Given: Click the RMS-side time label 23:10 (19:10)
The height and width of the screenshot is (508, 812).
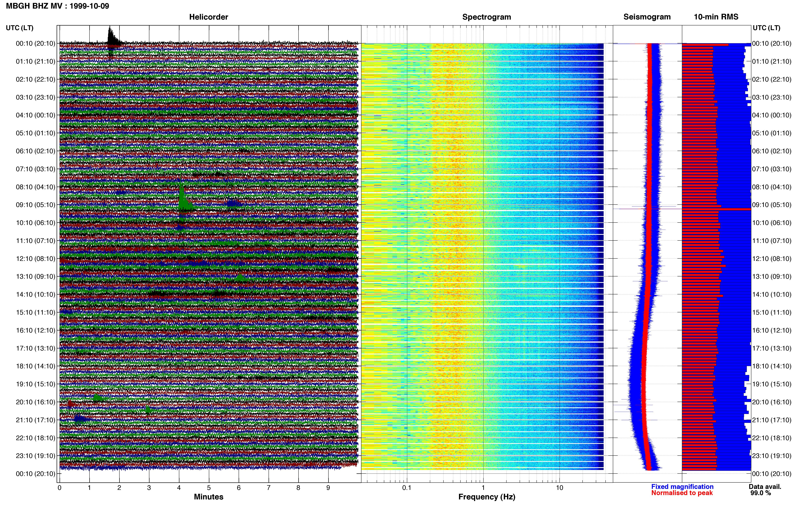Looking at the screenshot, I should (x=772, y=456).
